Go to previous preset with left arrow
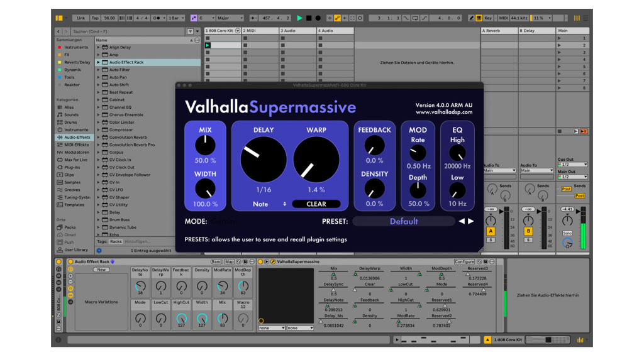 click(x=462, y=221)
